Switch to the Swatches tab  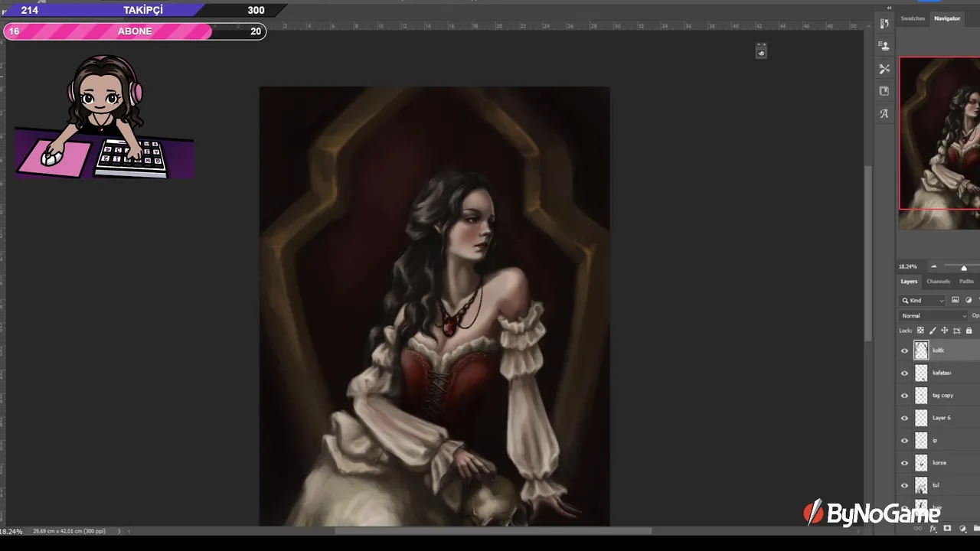tap(913, 18)
